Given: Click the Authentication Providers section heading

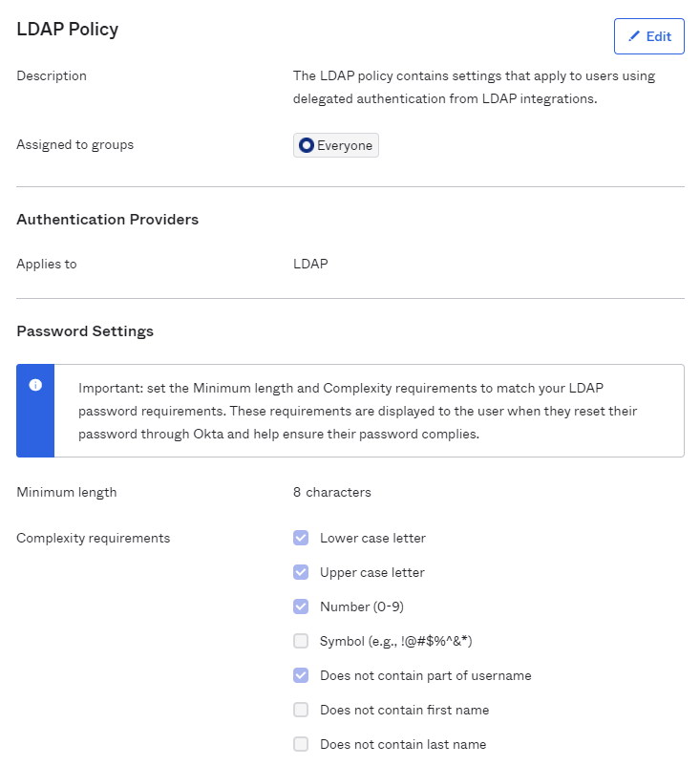Looking at the screenshot, I should tap(108, 220).
